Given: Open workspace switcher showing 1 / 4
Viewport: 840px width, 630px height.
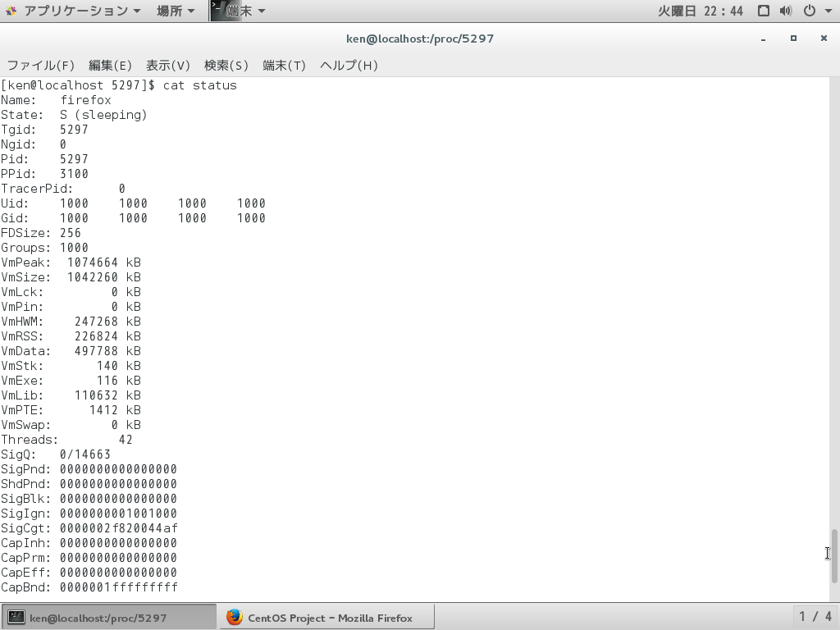Looking at the screenshot, I should (x=815, y=617).
